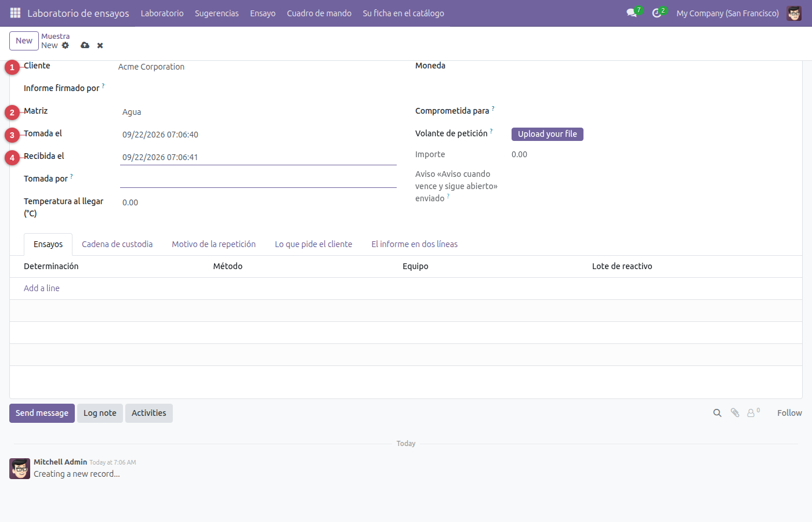Click the gear actions icon beside New
This screenshot has height=522, width=812.
66,45
